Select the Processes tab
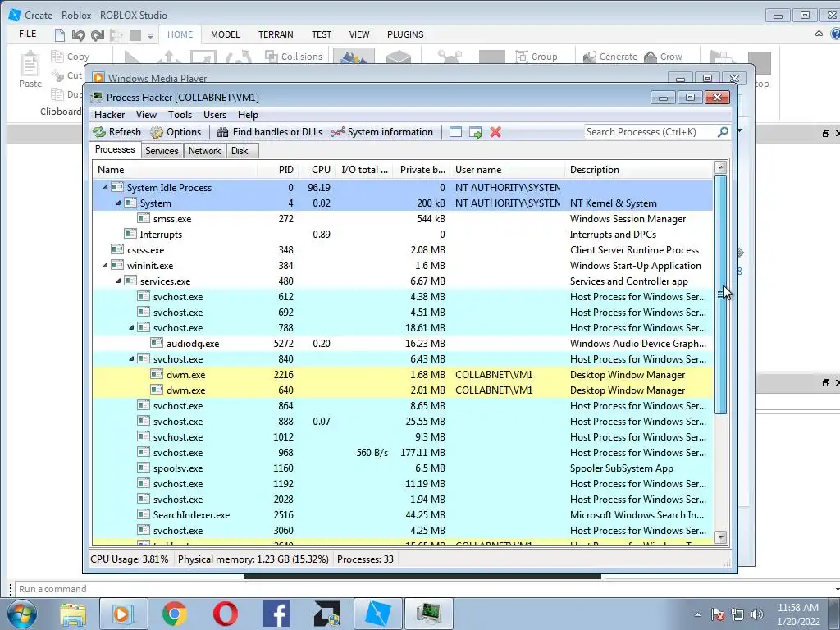Viewport: 840px width, 630px height. tap(115, 149)
